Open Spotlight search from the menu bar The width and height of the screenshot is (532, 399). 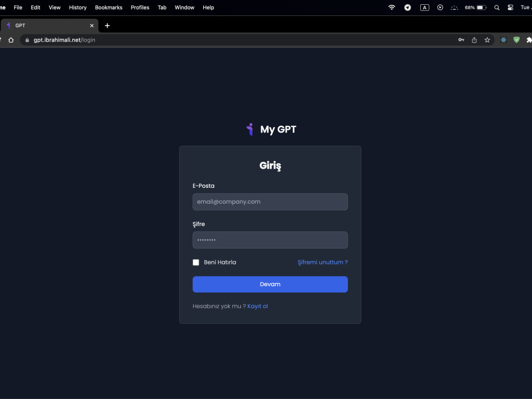pos(496,7)
